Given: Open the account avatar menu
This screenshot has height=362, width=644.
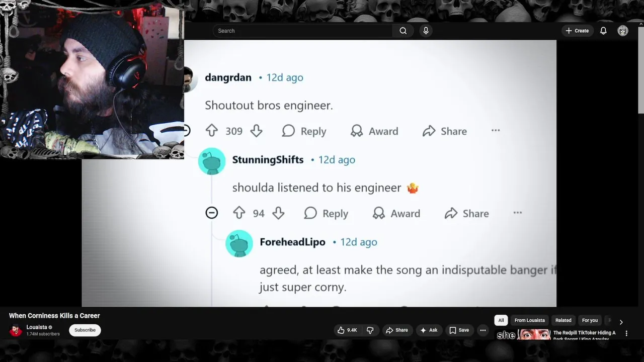Looking at the screenshot, I should coord(623,31).
